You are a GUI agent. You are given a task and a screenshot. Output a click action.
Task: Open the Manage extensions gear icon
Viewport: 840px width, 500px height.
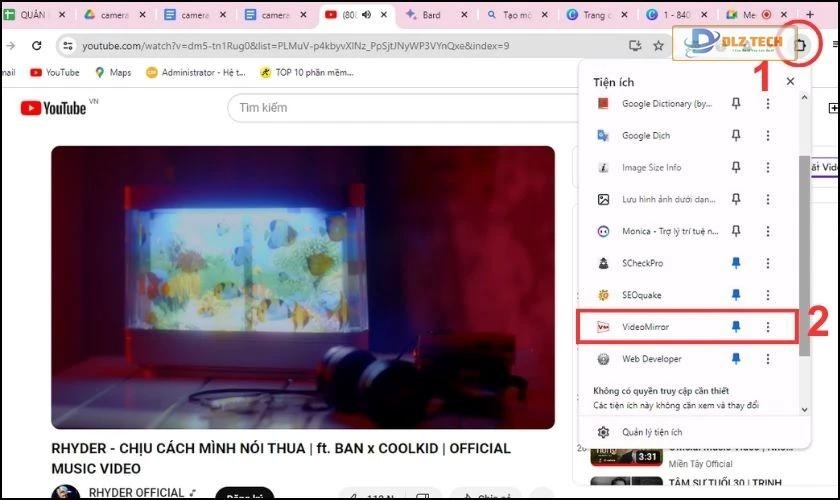(x=603, y=432)
